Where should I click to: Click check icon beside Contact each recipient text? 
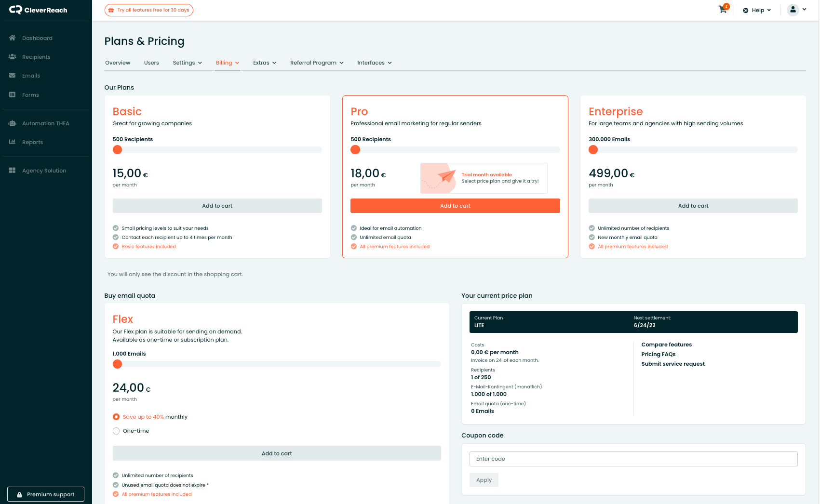pos(116,238)
